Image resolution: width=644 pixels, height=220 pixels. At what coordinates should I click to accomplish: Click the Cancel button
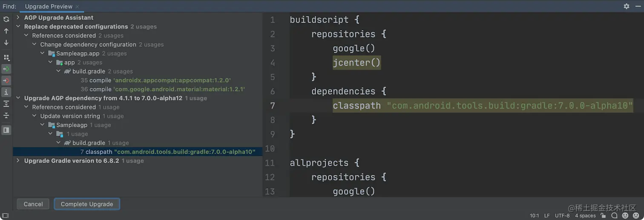tap(33, 204)
